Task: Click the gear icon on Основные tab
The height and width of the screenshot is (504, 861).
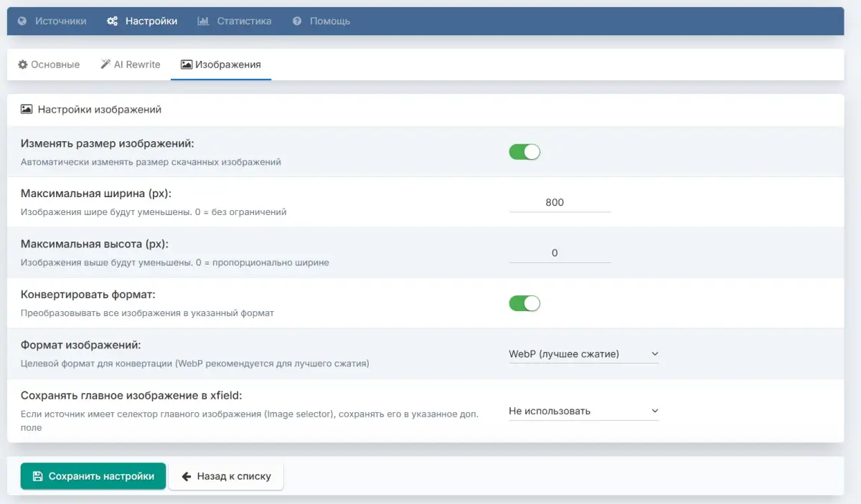Action: pos(23,65)
